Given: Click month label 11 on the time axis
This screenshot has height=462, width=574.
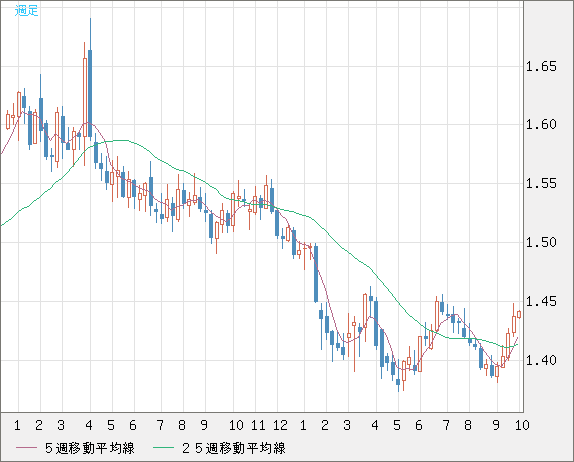Looking at the screenshot, I should click(258, 425).
